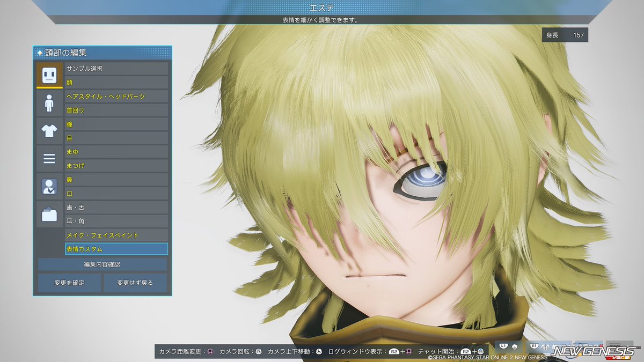Image resolution: width=644 pixels, height=362 pixels.
Task: Click 変更せず戻る button
Action: [x=135, y=283]
